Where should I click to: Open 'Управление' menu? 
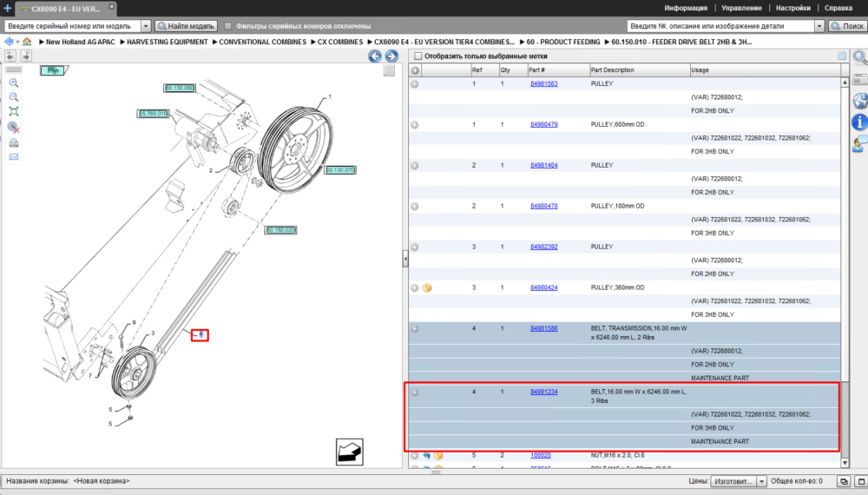(741, 9)
